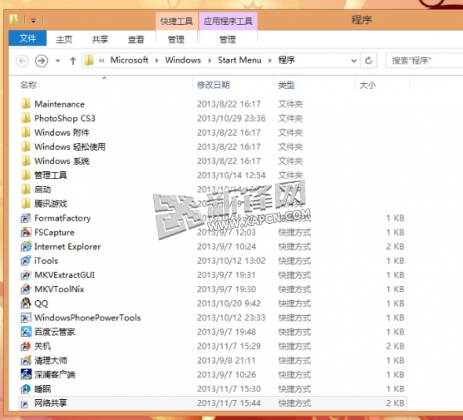Viewport: 463px width, 420px height.
Task: Click the Back navigation arrow
Action: (x=22, y=61)
